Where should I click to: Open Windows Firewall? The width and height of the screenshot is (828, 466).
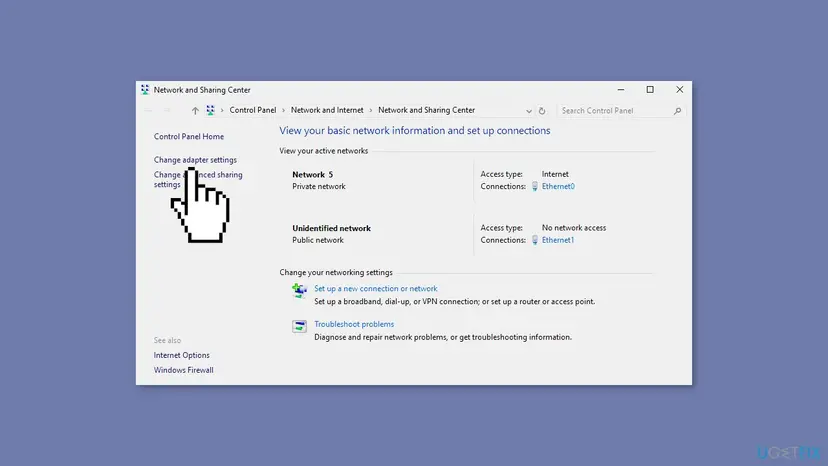tap(184, 370)
